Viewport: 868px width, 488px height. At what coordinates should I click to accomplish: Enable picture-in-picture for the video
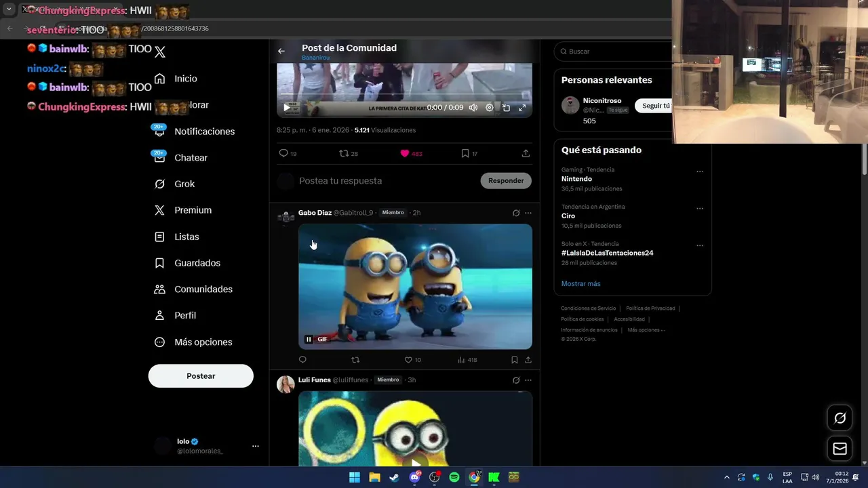[x=506, y=107]
